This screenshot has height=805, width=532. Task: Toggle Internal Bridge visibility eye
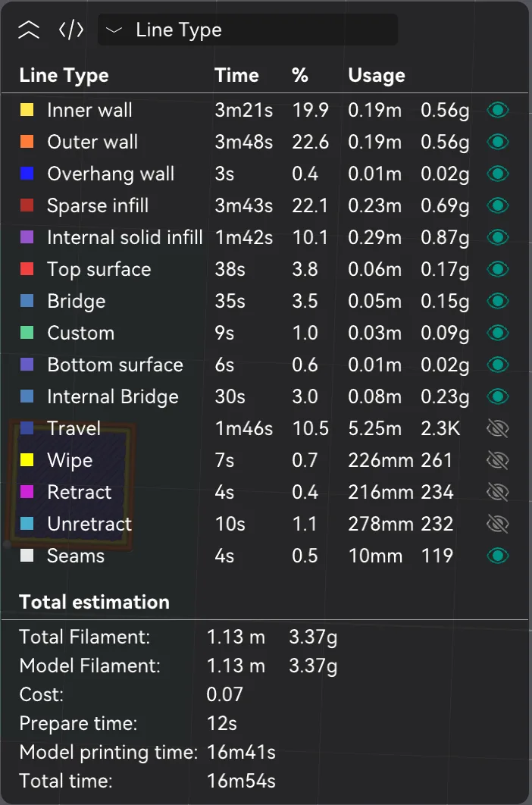pos(498,396)
